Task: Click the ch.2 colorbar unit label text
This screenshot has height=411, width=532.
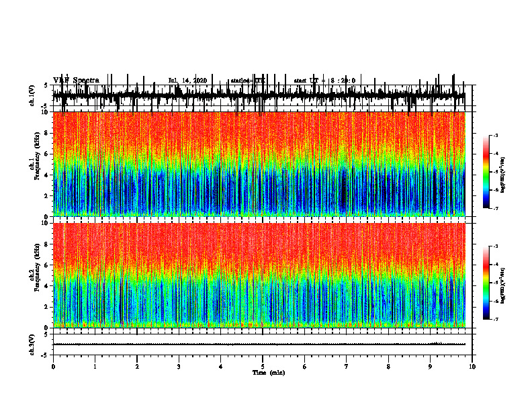Action: 503,285
